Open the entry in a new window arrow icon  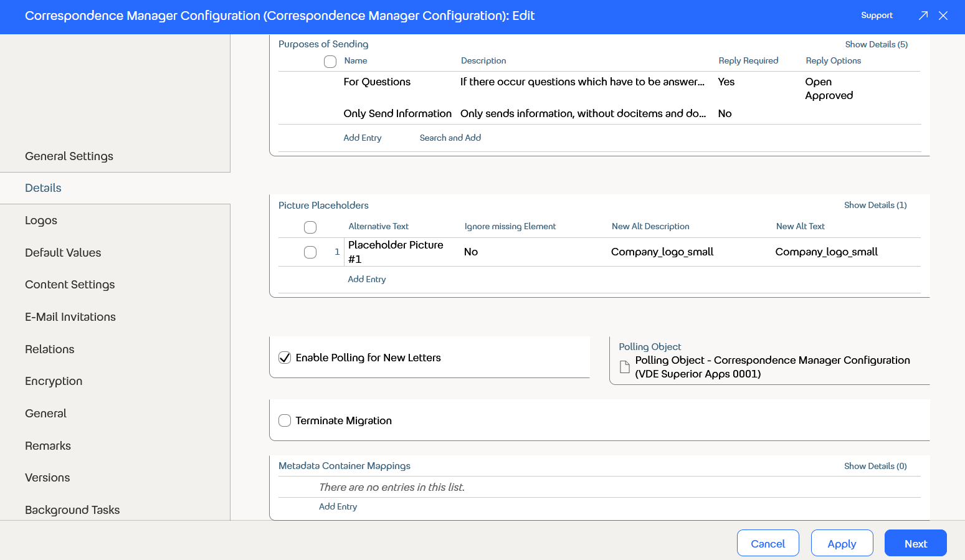[x=923, y=15]
